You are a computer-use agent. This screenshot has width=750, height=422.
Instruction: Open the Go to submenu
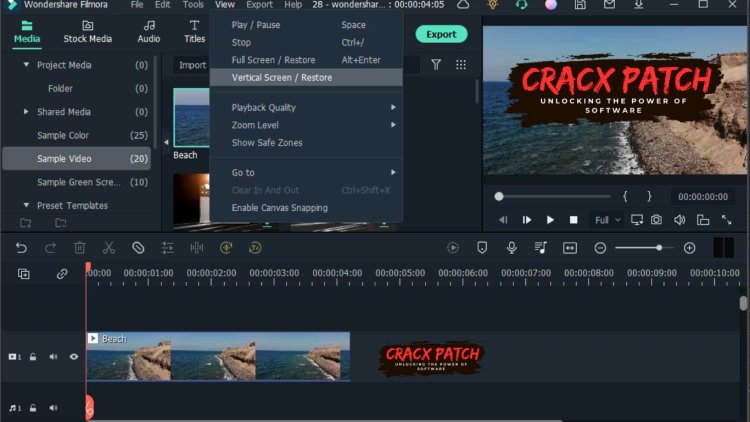click(306, 172)
